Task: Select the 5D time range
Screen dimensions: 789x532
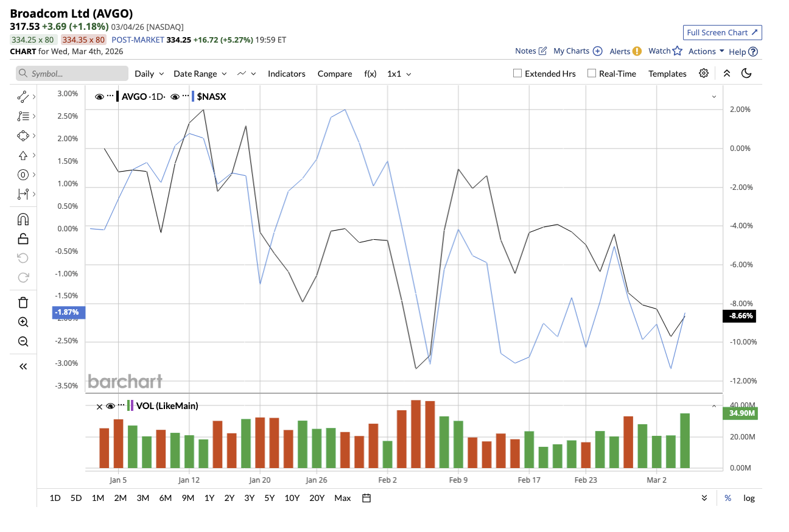Action: (76, 498)
